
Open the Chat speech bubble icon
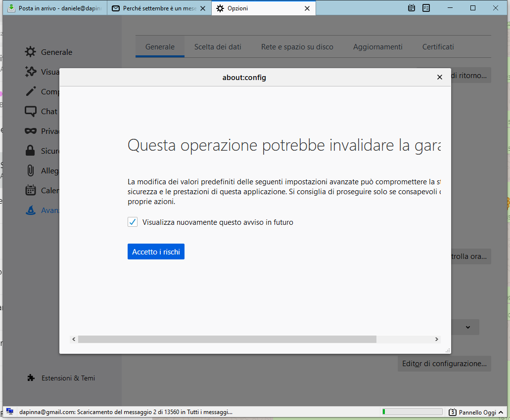[x=31, y=111]
